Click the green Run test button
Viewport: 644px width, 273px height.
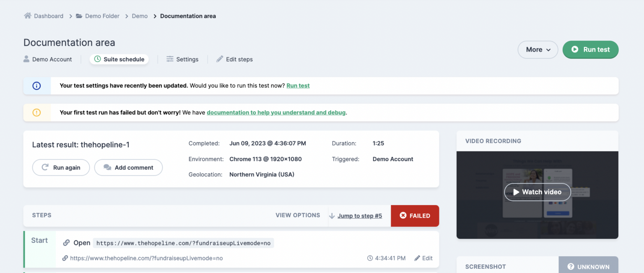[590, 49]
